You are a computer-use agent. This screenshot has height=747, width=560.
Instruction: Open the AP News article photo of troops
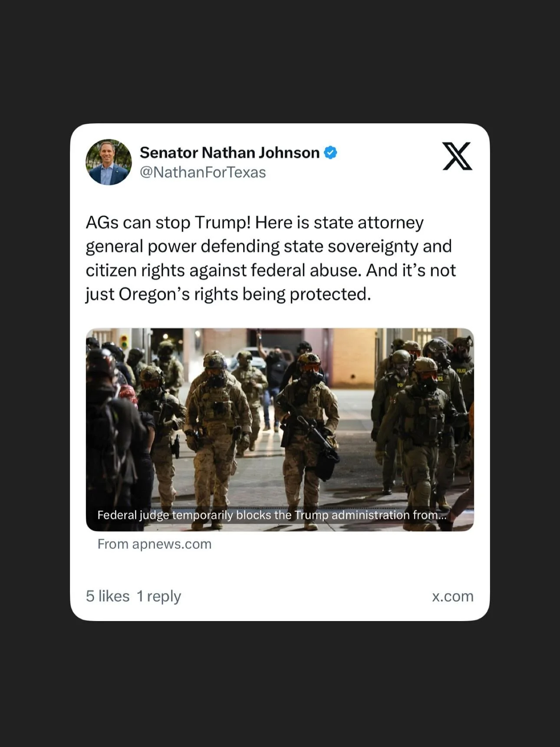[x=280, y=430]
